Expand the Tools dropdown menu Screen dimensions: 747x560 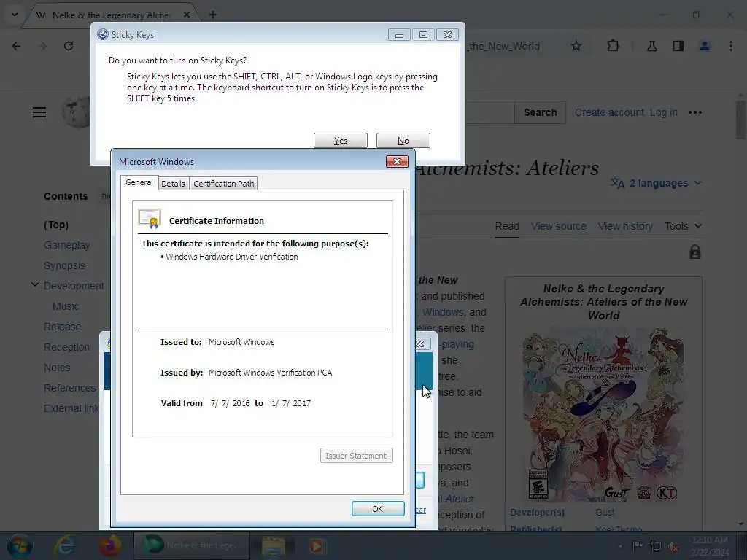tap(683, 226)
